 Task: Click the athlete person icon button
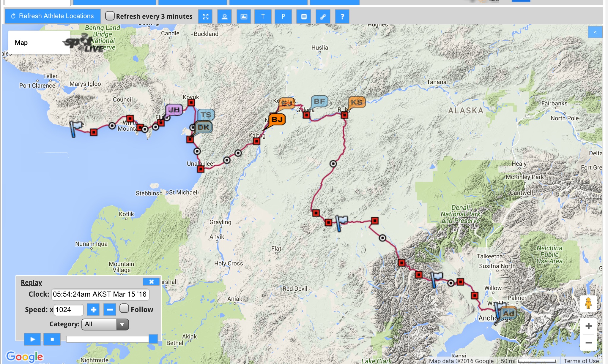point(225,17)
